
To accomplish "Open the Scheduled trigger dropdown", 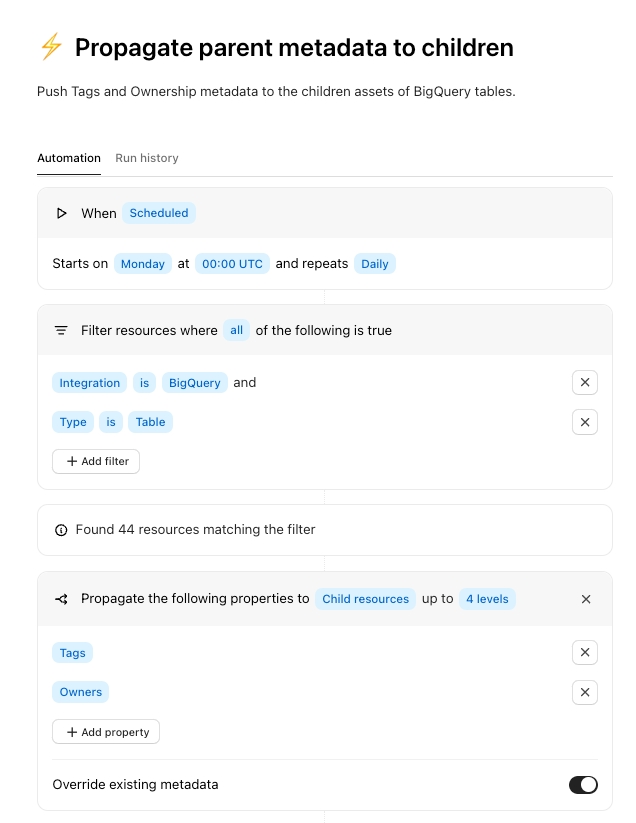I will pyautogui.click(x=159, y=213).
